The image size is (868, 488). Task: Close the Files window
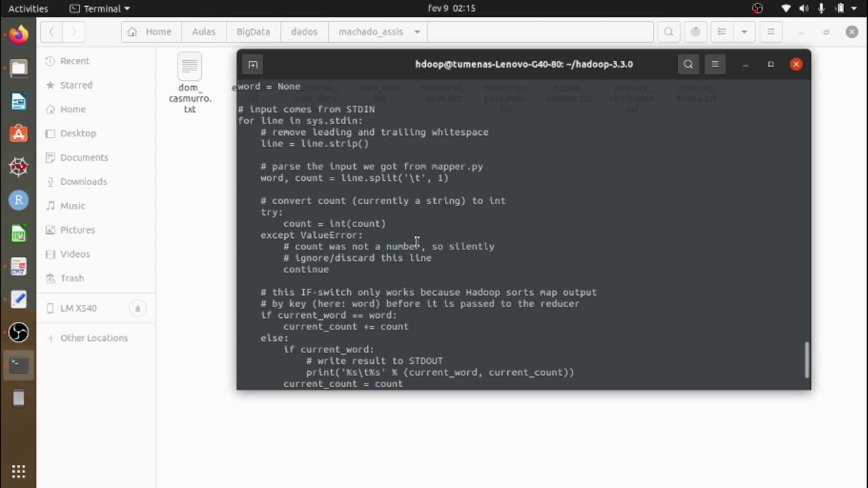[852, 32]
